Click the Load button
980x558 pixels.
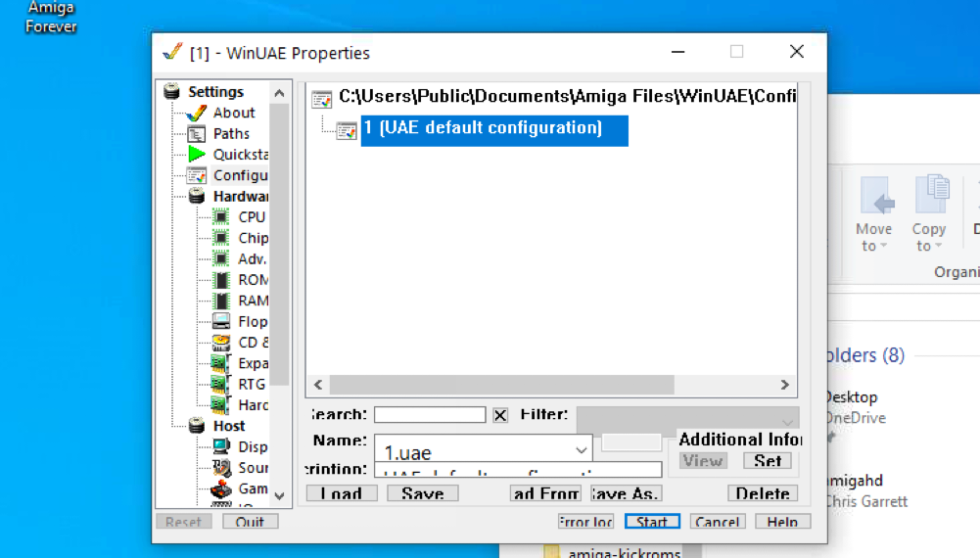[342, 493]
